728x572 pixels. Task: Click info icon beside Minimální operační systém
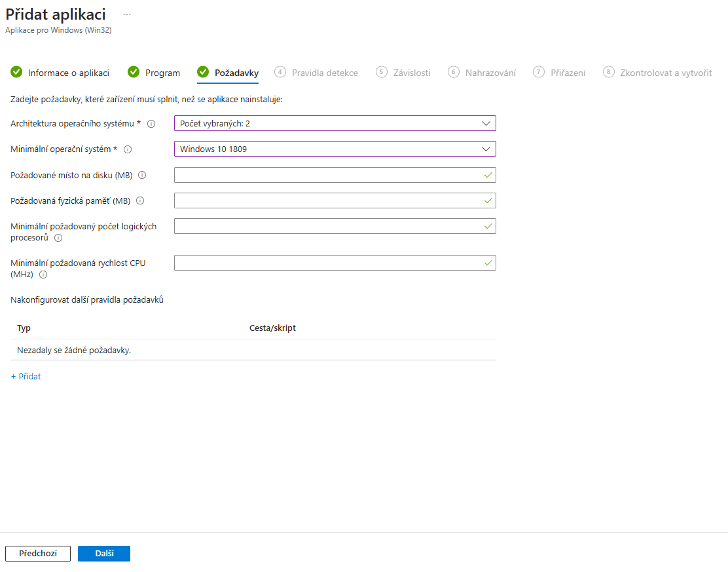tap(128, 149)
